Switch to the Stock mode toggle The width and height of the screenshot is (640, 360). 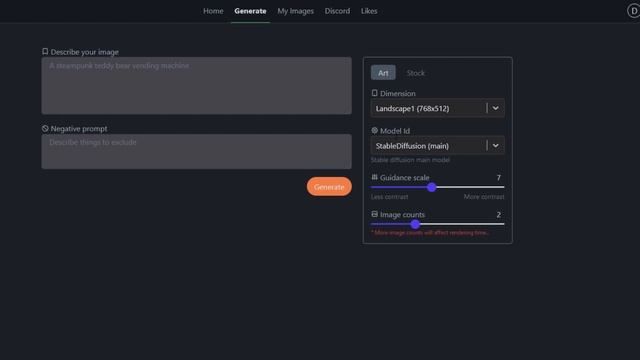(x=416, y=73)
